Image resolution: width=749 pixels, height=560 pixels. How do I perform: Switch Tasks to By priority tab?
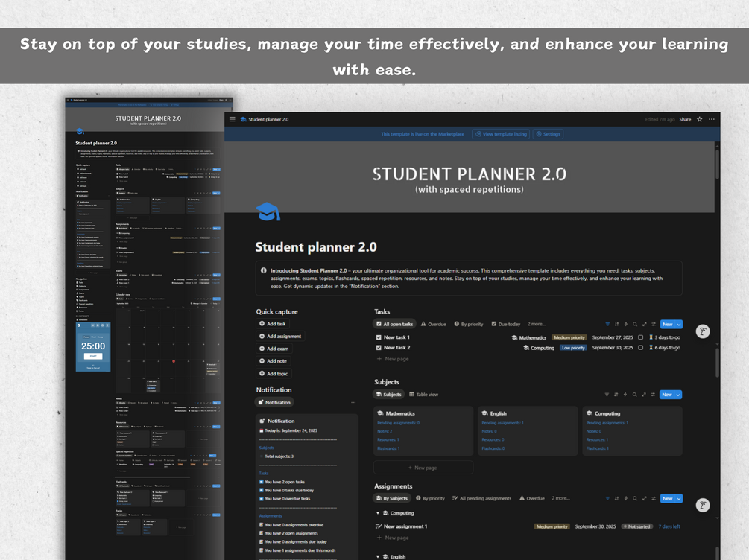(469, 324)
